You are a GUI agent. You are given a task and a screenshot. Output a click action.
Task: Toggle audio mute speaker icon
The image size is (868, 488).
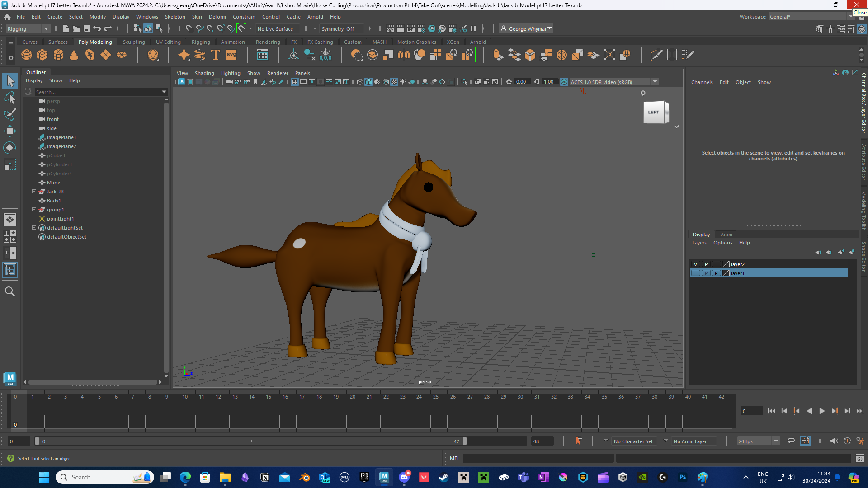(834, 441)
